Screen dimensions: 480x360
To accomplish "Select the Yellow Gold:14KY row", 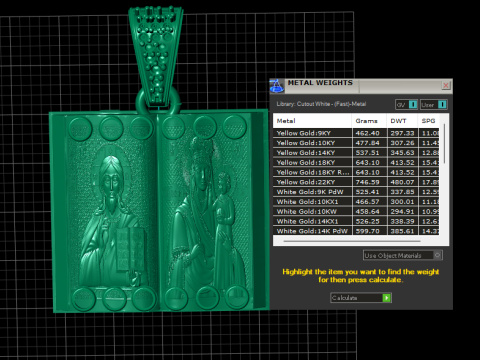I will point(356,153).
